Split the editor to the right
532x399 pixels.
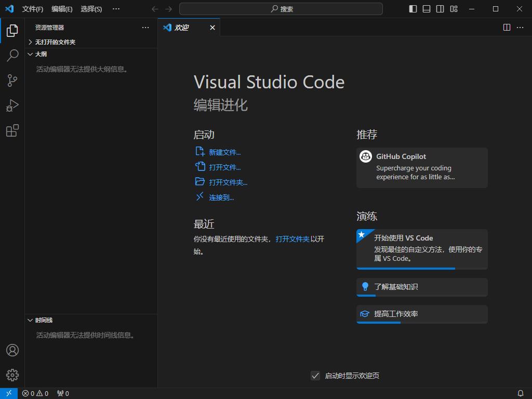[507, 27]
